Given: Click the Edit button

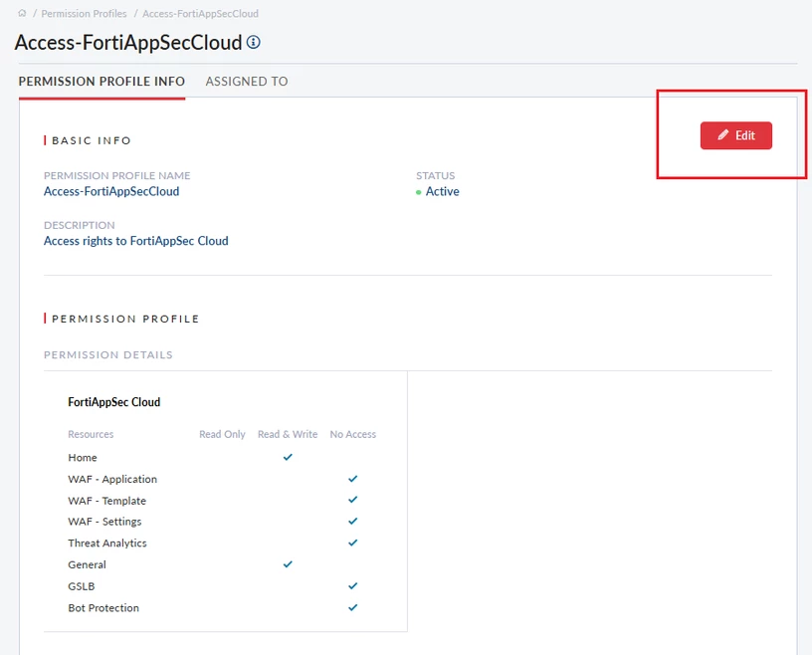Looking at the screenshot, I should point(736,135).
